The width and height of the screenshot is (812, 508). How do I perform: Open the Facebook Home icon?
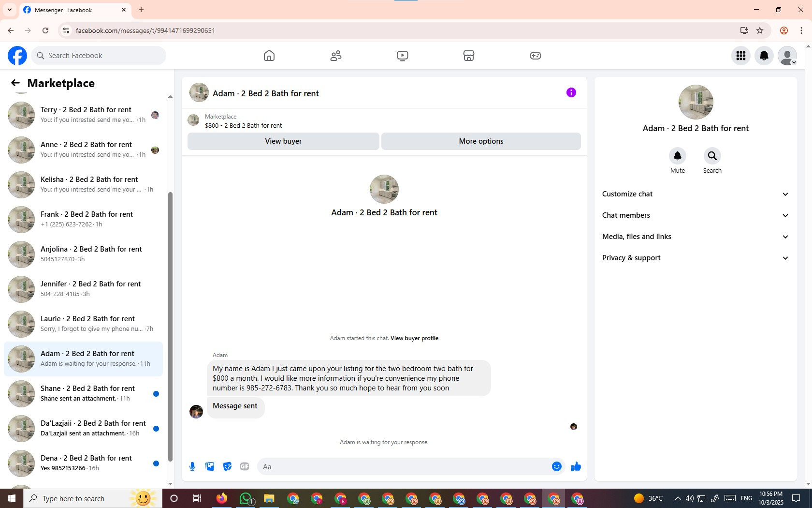coord(269,56)
